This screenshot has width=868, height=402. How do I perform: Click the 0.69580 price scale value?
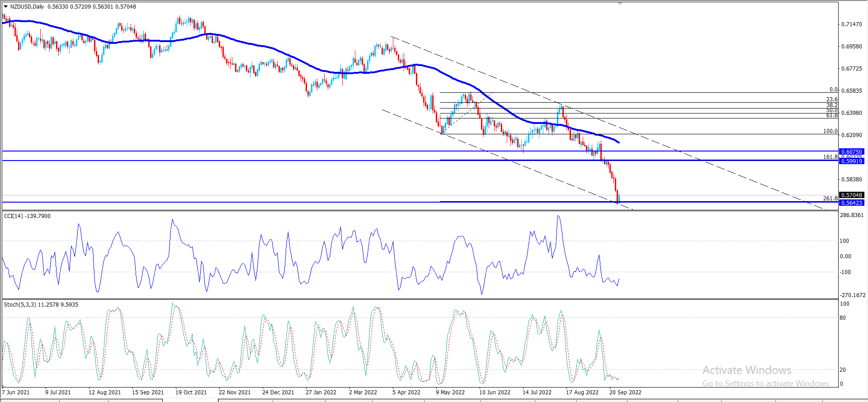pyautogui.click(x=851, y=47)
